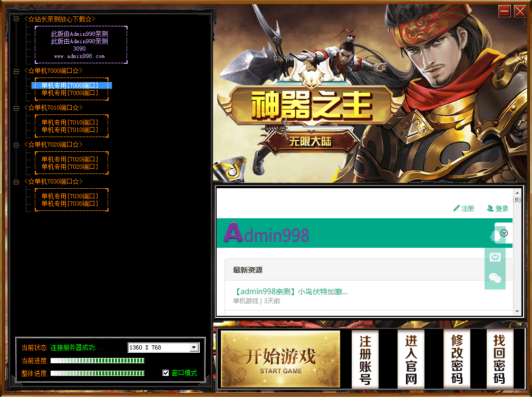Click the 进入官网 button

[x=411, y=360]
